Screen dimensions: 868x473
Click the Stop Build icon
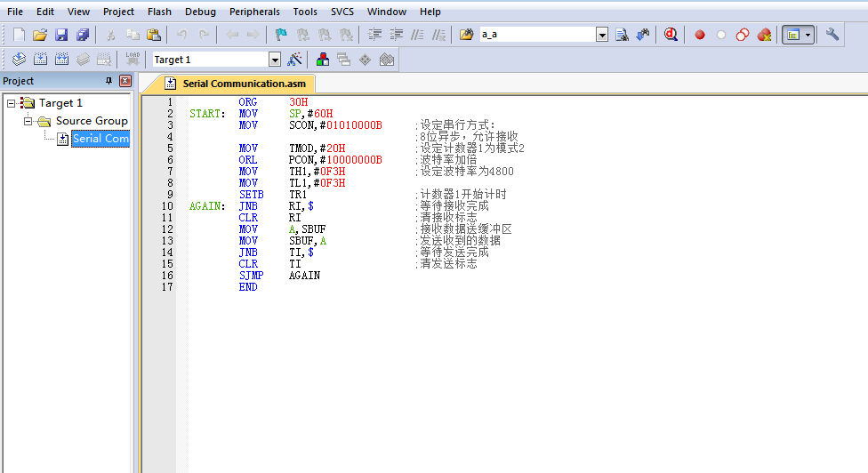coord(104,60)
